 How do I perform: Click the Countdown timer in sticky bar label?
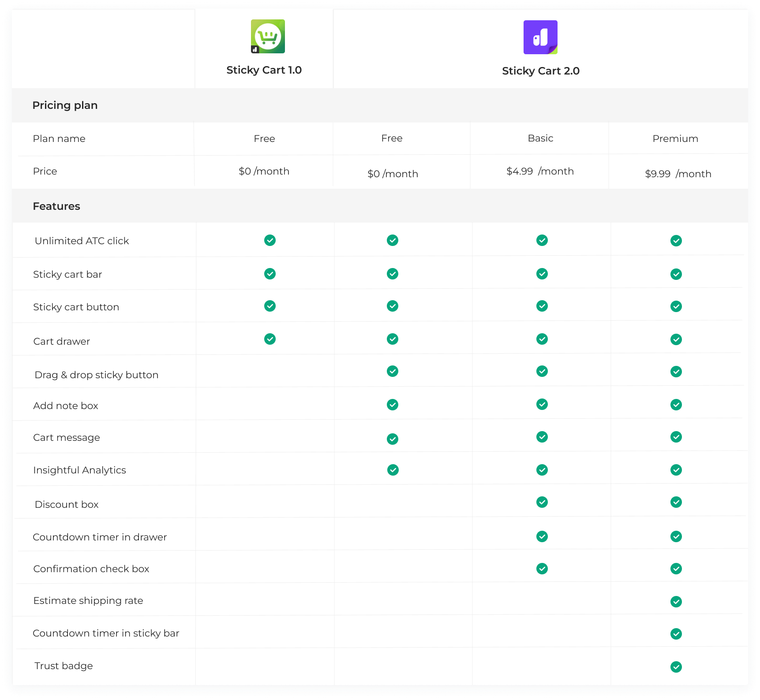point(106,633)
